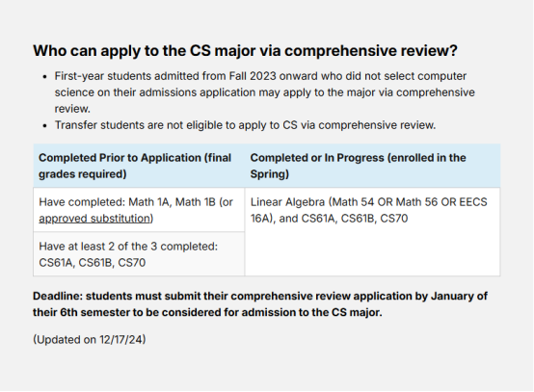Screen dimensions: 534x392
Task: Click the heading about CS major comprehensive review
Action: (x=245, y=51)
